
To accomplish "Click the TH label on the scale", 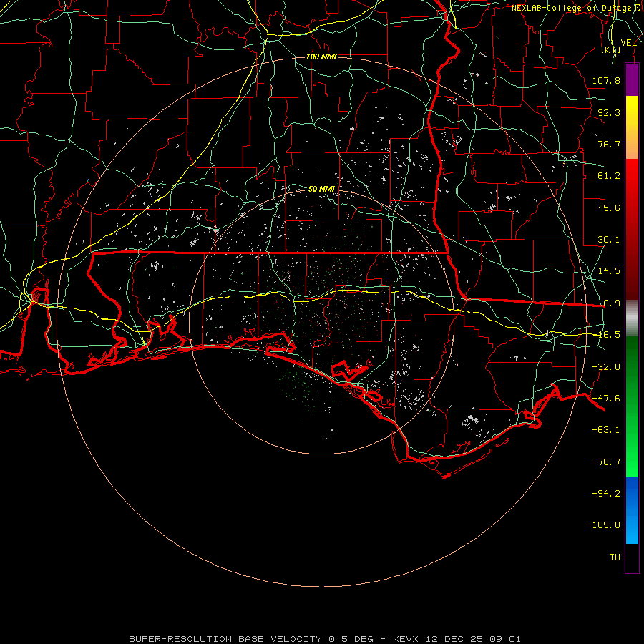I will click(x=615, y=557).
